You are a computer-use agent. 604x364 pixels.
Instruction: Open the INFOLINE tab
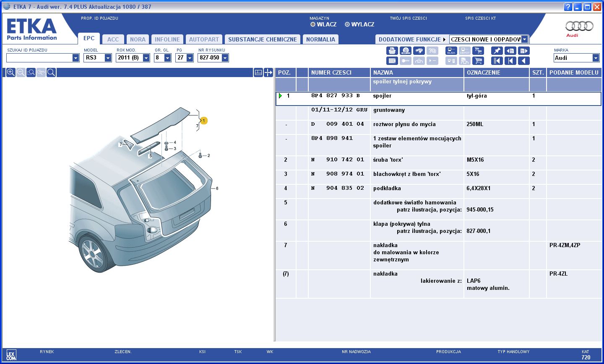167,39
